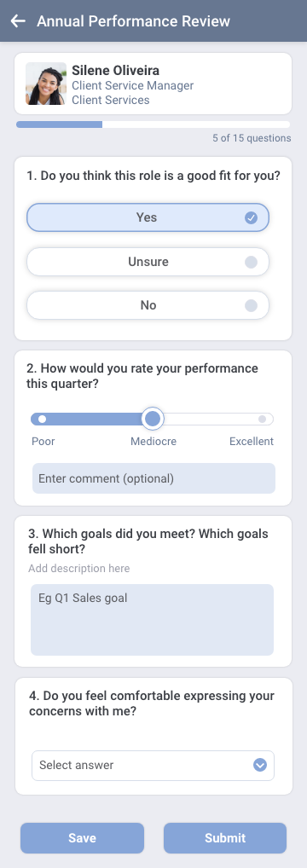Set performance rating to Poor dot
Image resolution: width=307 pixels, height=868 pixels.
coord(42,419)
